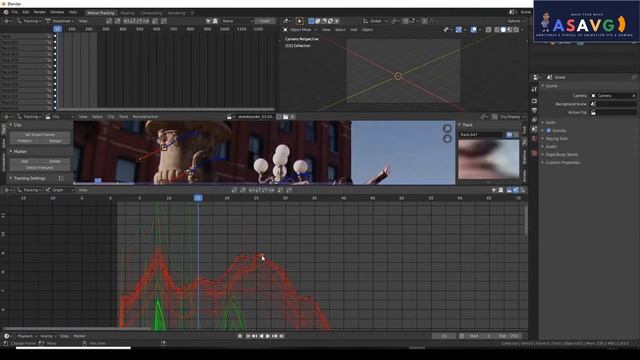640x360 pixels.
Task: Jump to the last frame
Action: 281,336
